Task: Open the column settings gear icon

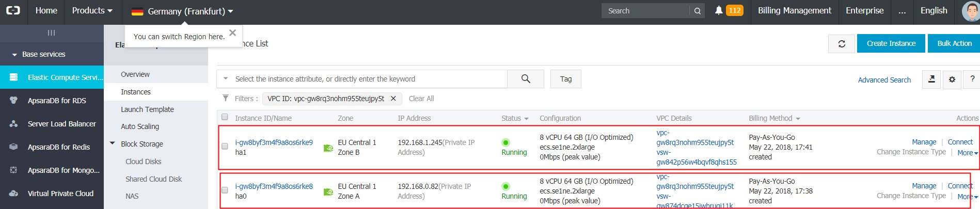Action: pyautogui.click(x=952, y=79)
